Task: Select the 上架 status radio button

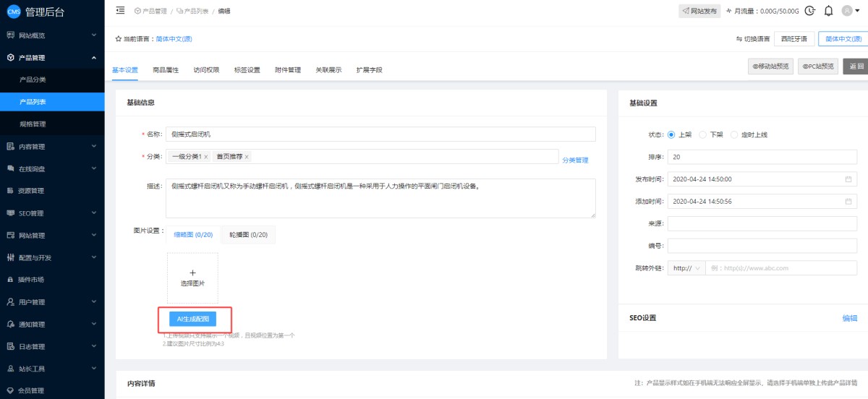Action: click(x=671, y=134)
